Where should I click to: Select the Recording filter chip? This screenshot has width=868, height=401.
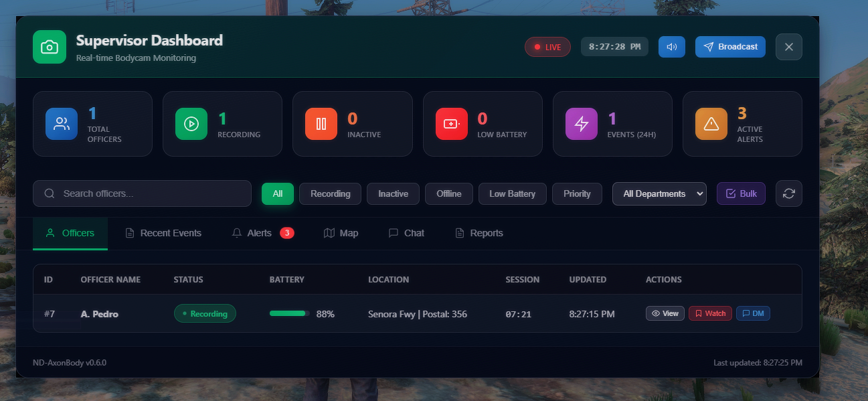pos(330,193)
